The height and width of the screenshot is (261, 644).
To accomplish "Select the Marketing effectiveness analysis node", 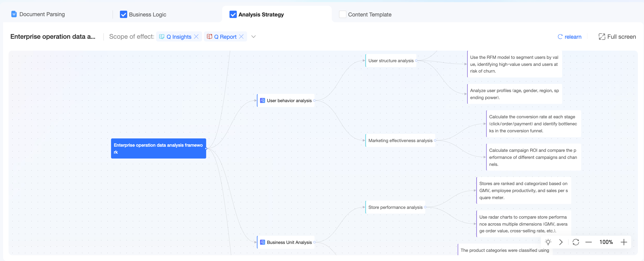I will [x=400, y=141].
